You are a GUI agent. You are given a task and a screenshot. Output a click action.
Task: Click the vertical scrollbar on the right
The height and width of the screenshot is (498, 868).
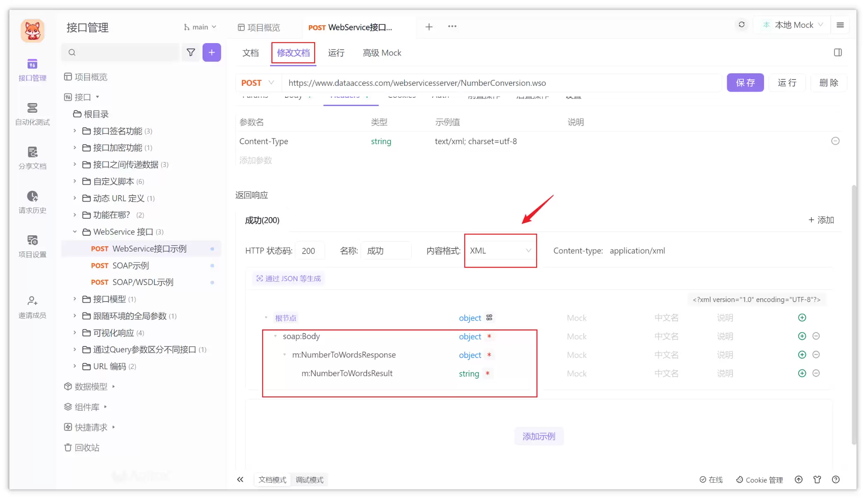tap(854, 315)
